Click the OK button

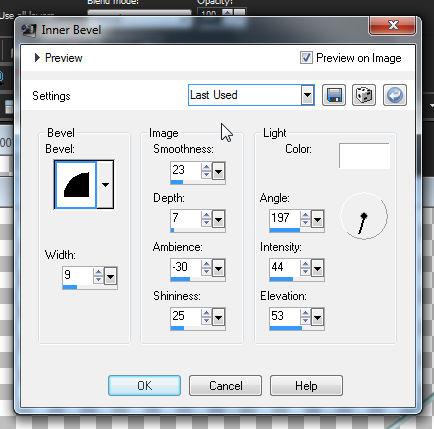(144, 386)
